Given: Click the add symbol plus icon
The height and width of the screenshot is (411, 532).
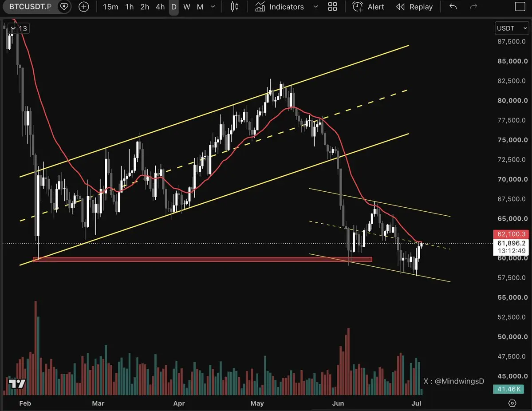Looking at the screenshot, I should point(83,7).
